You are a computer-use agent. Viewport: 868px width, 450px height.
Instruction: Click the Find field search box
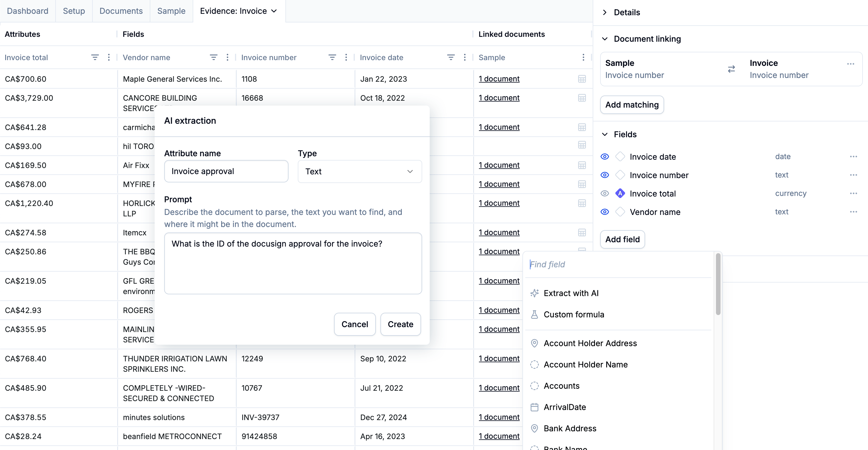[x=619, y=264]
